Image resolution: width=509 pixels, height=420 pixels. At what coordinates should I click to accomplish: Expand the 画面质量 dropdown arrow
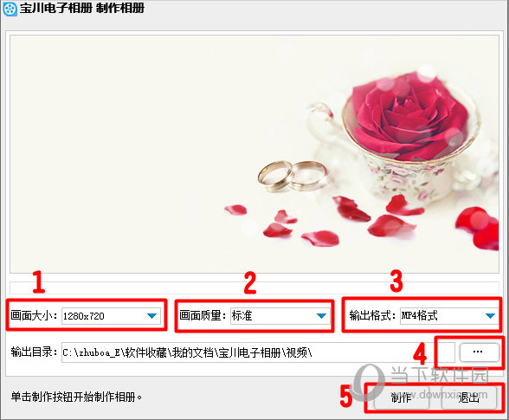(x=321, y=316)
